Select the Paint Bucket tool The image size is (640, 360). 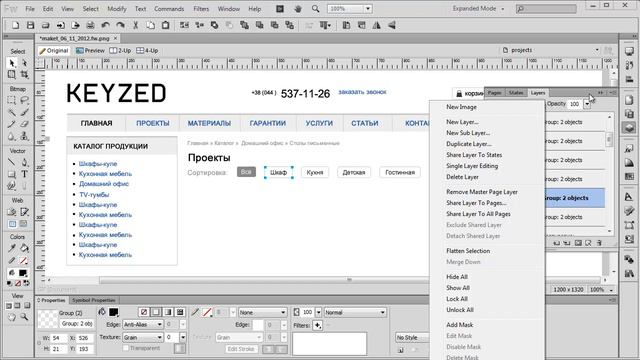24,248
